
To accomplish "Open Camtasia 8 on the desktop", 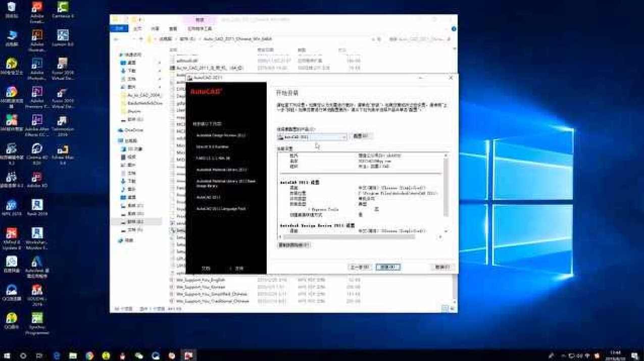I will [63, 9].
